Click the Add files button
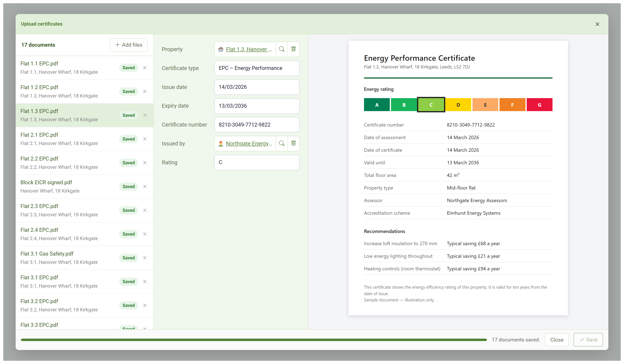 [129, 45]
